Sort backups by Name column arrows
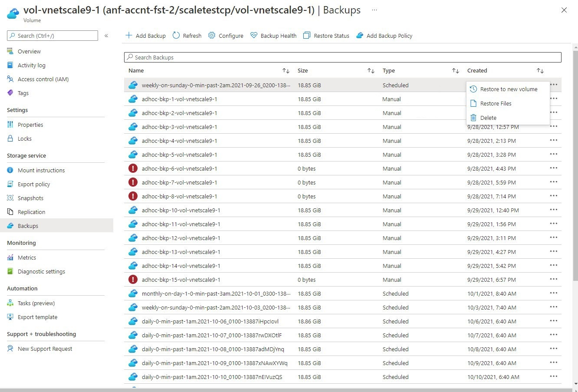 286,71
